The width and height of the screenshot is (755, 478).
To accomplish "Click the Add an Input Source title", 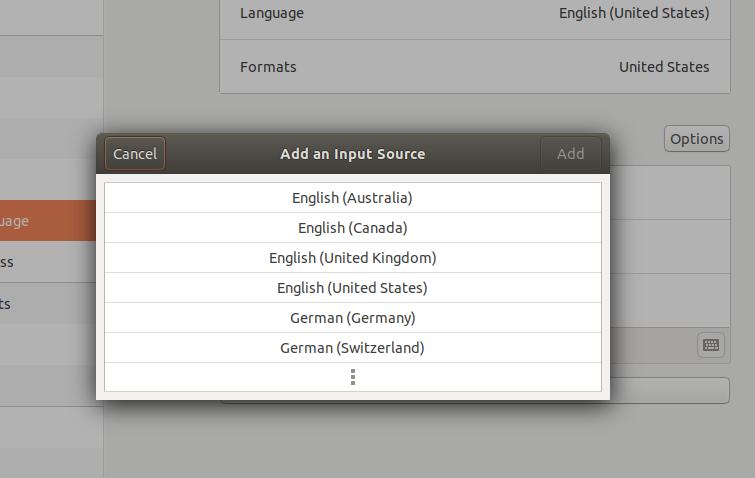I will tap(352, 154).
